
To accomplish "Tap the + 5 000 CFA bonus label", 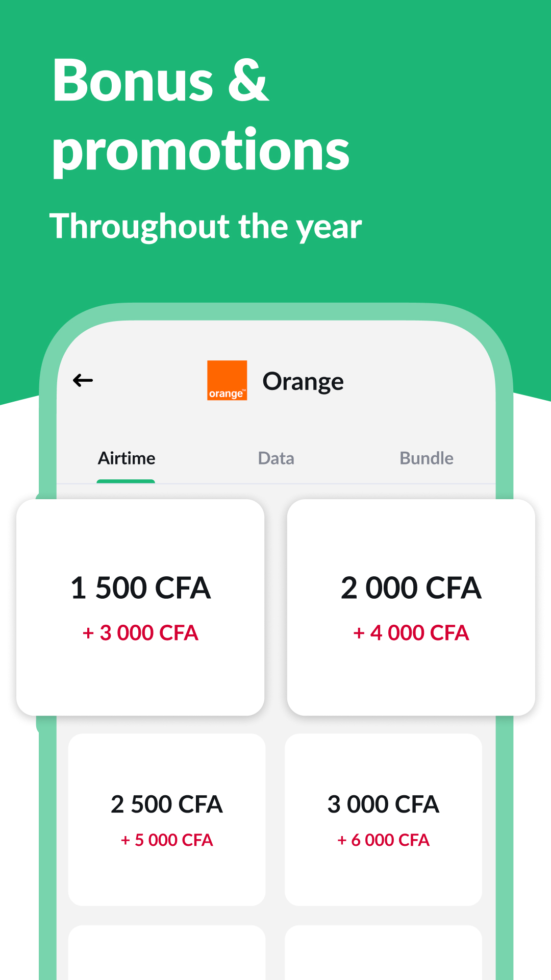I will click(167, 840).
